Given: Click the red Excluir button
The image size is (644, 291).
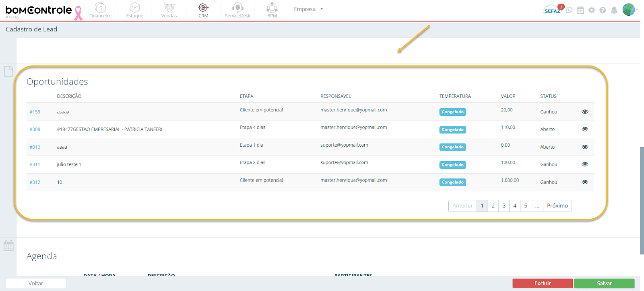Looking at the screenshot, I should coord(543,283).
